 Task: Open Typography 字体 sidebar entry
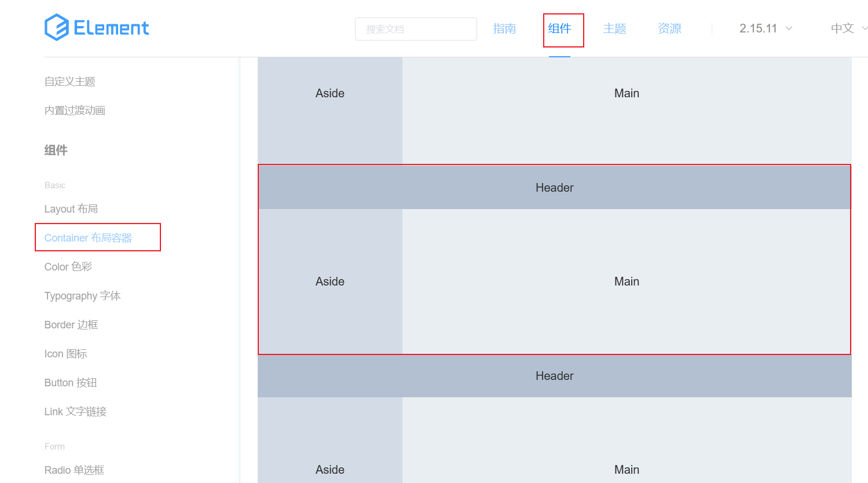coord(83,296)
